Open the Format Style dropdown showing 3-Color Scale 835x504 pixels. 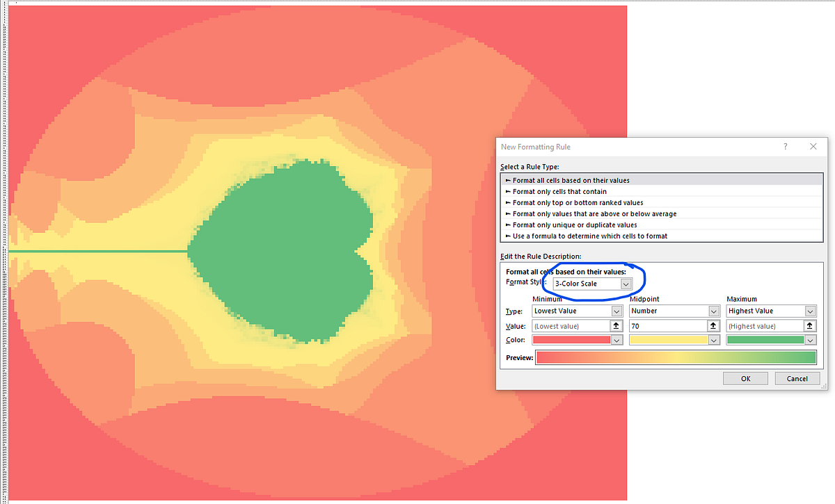click(x=627, y=284)
